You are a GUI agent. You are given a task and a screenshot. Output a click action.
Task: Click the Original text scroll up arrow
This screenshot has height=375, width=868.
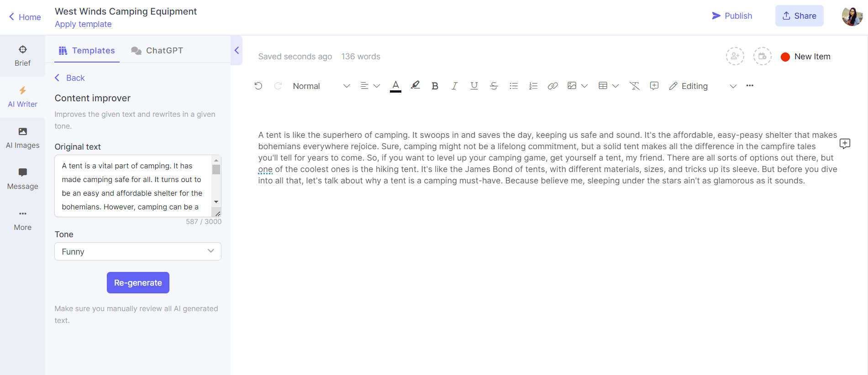pyautogui.click(x=216, y=160)
